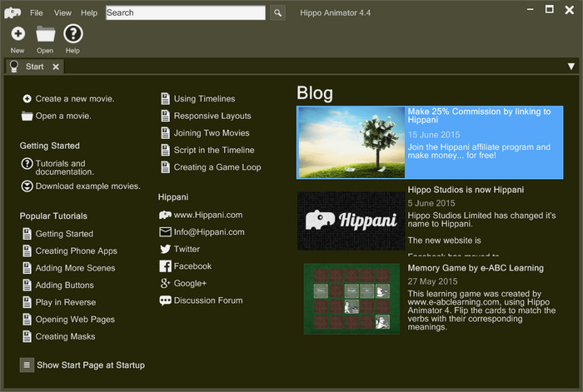Click hippo icon beside www.Hippani.com

pos(165,215)
